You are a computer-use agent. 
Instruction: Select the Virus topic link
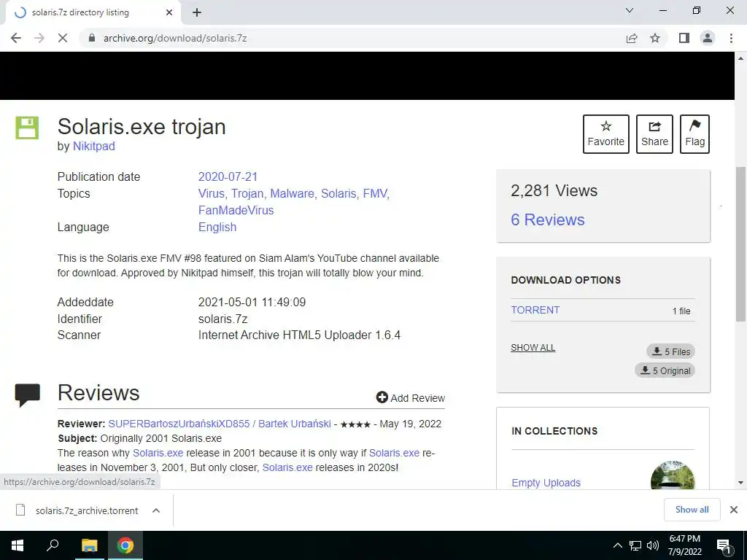211,193
